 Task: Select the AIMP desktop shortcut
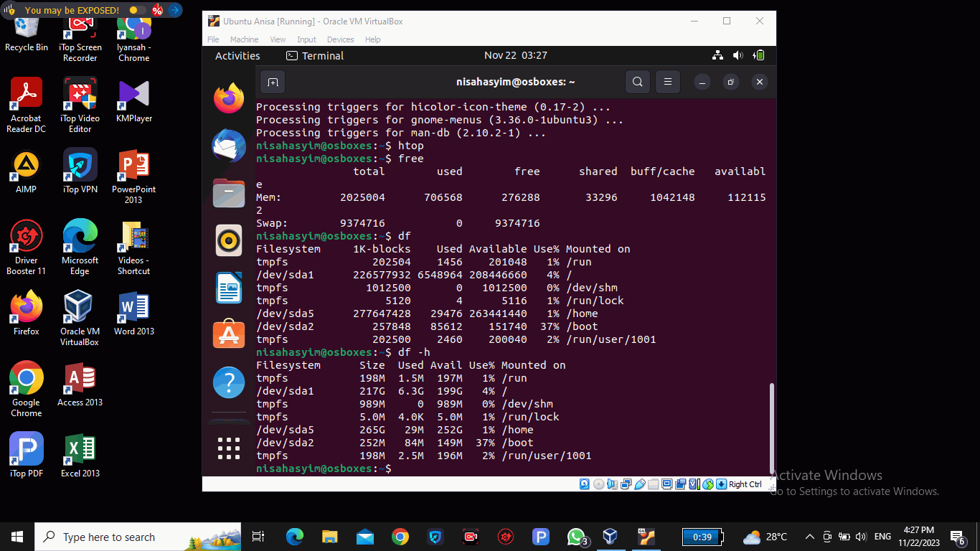pyautogui.click(x=27, y=171)
